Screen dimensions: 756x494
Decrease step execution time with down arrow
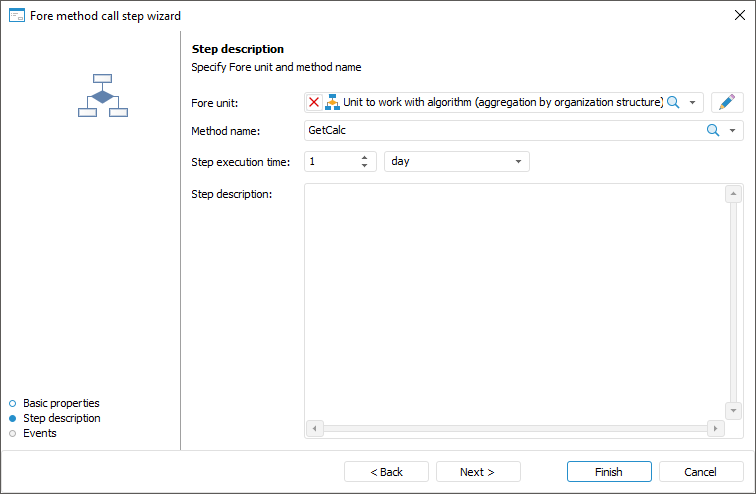(364, 166)
